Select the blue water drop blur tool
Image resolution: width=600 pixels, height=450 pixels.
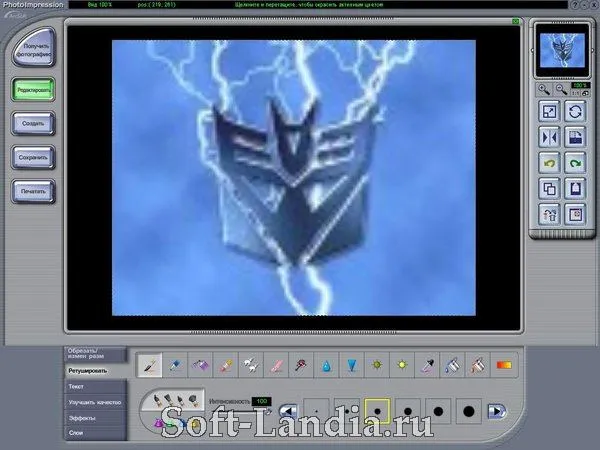tap(326, 365)
